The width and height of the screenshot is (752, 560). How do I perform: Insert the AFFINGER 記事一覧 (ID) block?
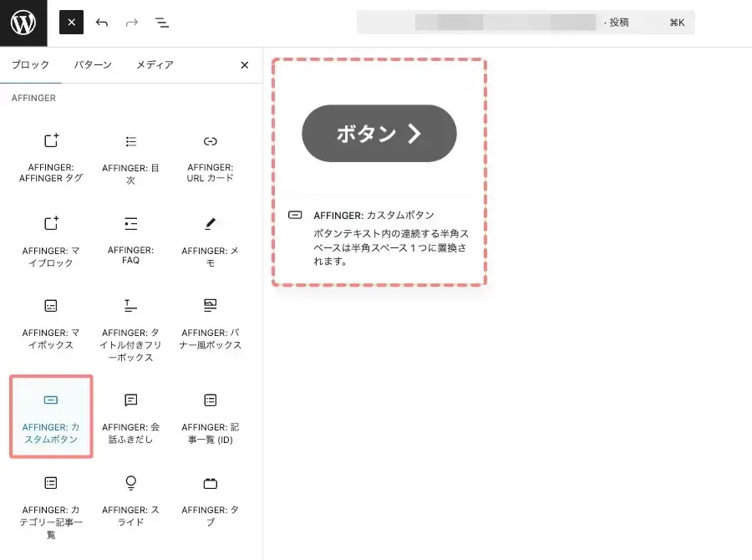point(210,415)
